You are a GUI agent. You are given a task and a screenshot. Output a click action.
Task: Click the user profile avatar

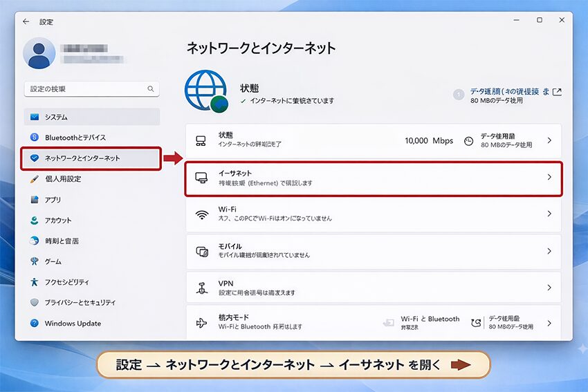(x=39, y=53)
